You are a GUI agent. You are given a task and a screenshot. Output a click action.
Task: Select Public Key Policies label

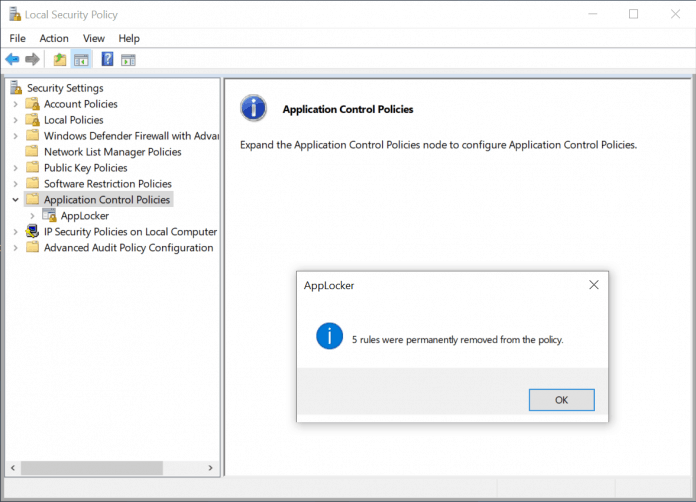tap(86, 168)
